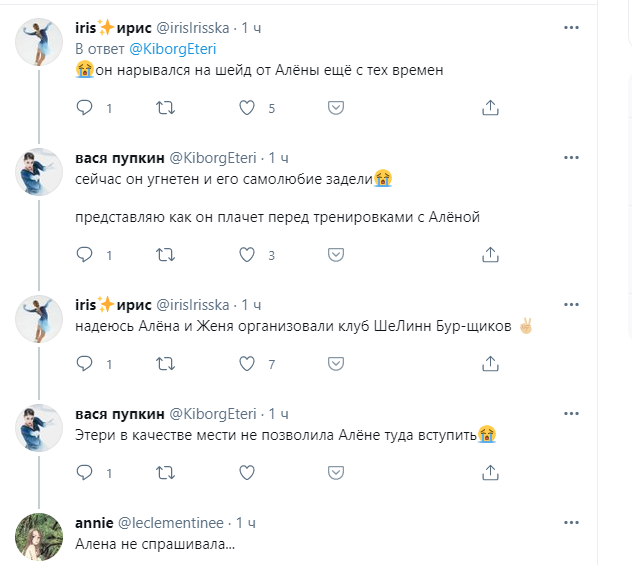Screen dimensions: 632x565
Task: Share iris's first tweet
Action: pos(490,107)
